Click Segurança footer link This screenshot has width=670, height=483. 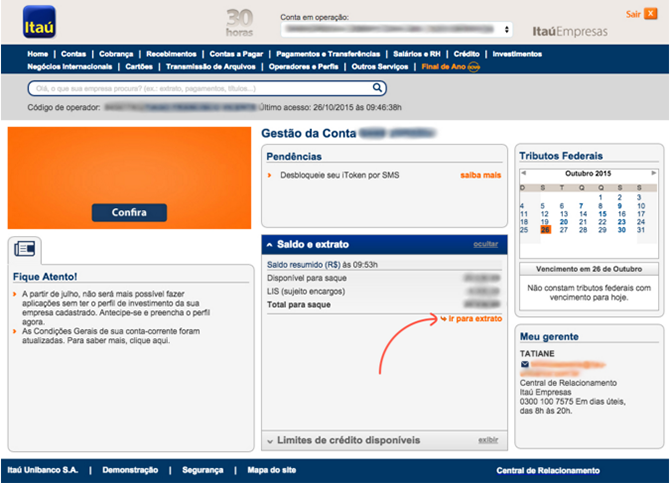tap(203, 470)
